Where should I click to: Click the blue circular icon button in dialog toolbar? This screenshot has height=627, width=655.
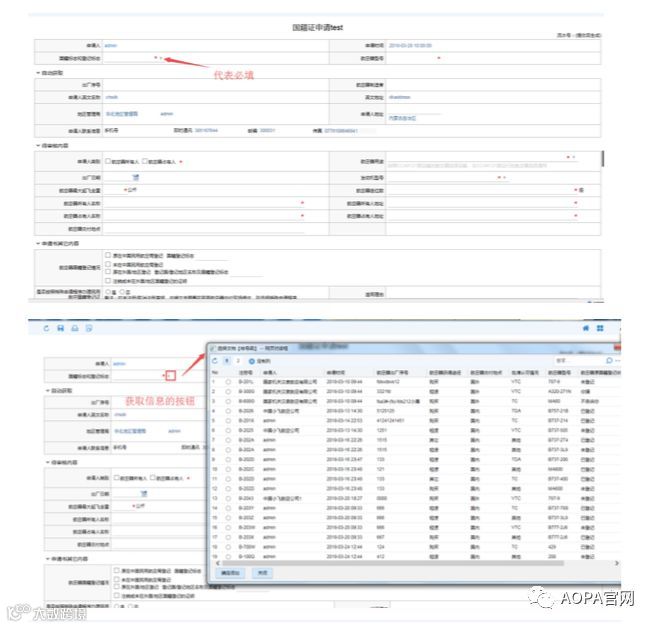tap(251, 361)
